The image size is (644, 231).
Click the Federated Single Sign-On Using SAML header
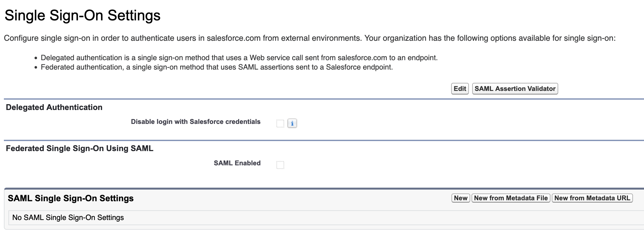point(80,148)
